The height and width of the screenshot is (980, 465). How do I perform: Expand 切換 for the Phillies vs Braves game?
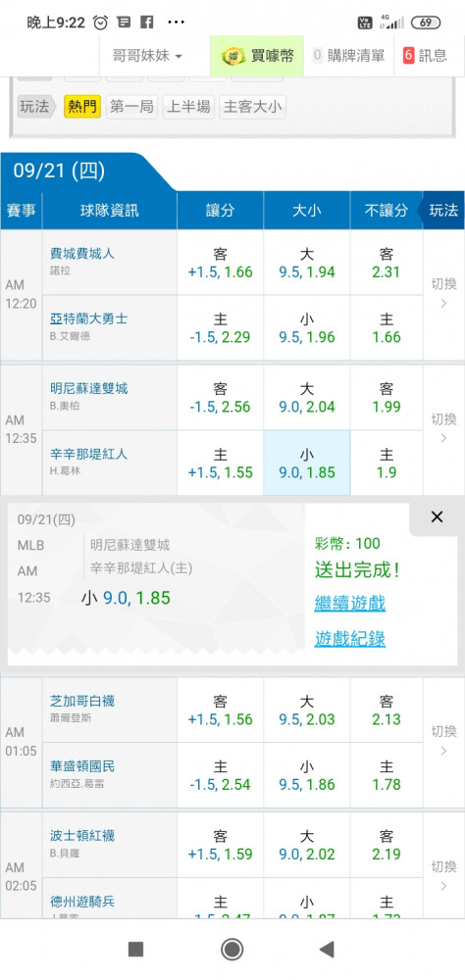click(443, 294)
